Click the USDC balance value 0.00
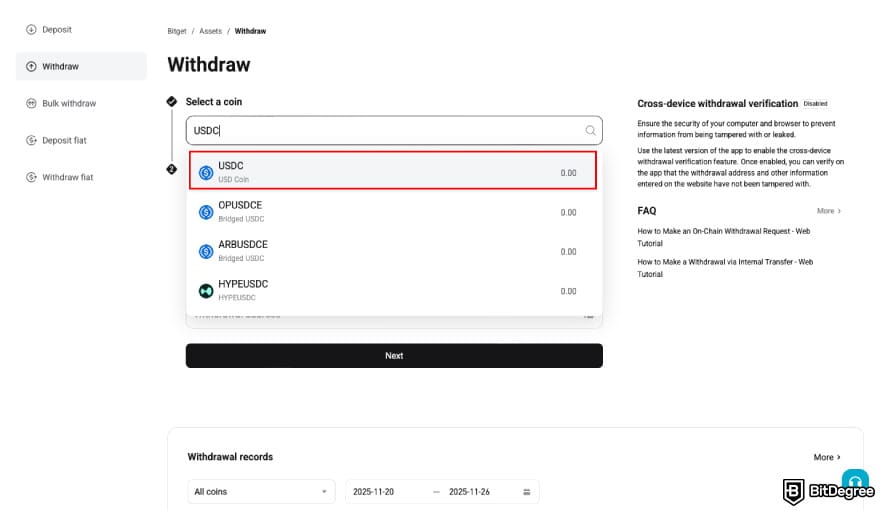The width and height of the screenshot is (880, 511). (568, 173)
